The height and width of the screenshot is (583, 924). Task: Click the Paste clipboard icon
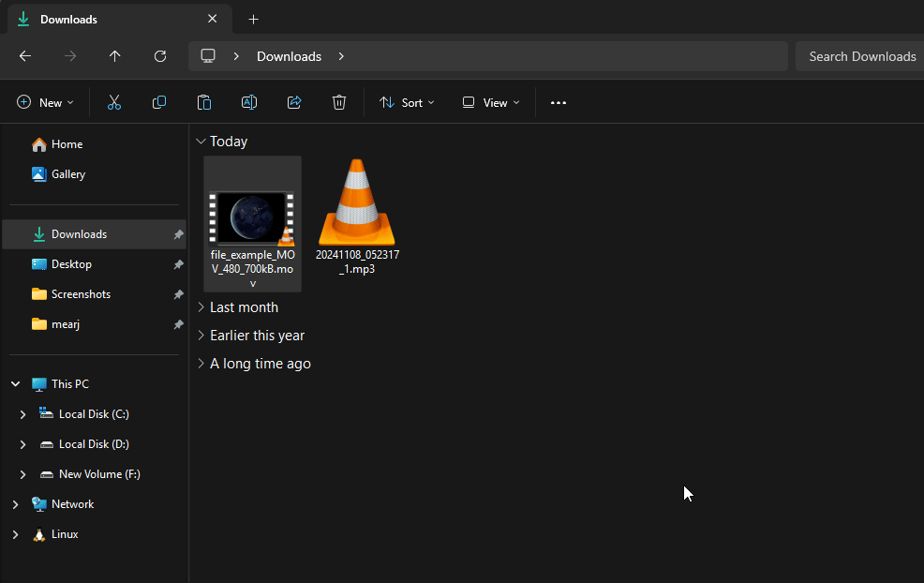(204, 102)
